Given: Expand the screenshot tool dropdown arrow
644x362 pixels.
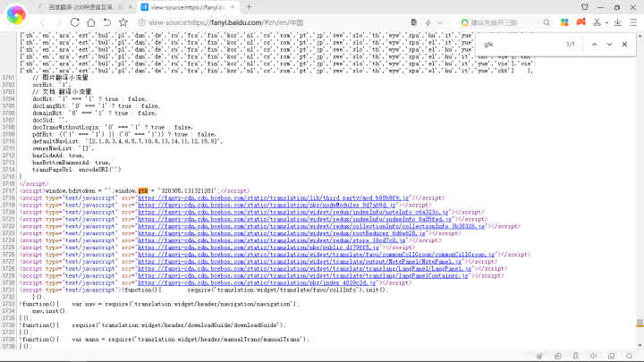Looking at the screenshot, I should pyautogui.click(x=606, y=23).
